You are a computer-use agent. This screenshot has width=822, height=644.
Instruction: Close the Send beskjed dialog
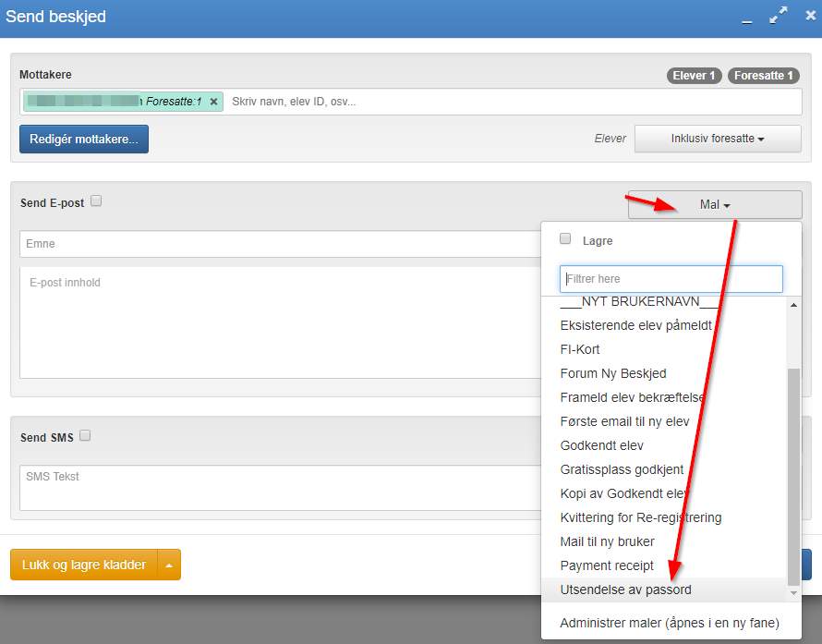811,16
